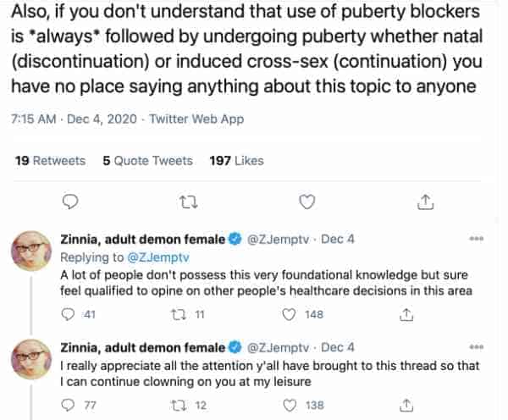Open the @ZJemptv link in 'Replying to'
The width and height of the screenshot is (508, 420).
(x=158, y=257)
